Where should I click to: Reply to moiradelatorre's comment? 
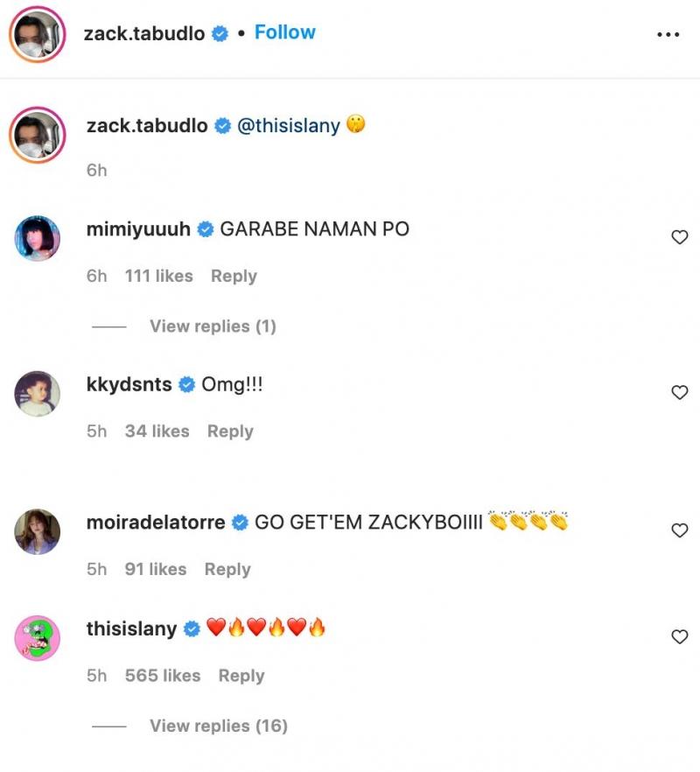click(227, 569)
